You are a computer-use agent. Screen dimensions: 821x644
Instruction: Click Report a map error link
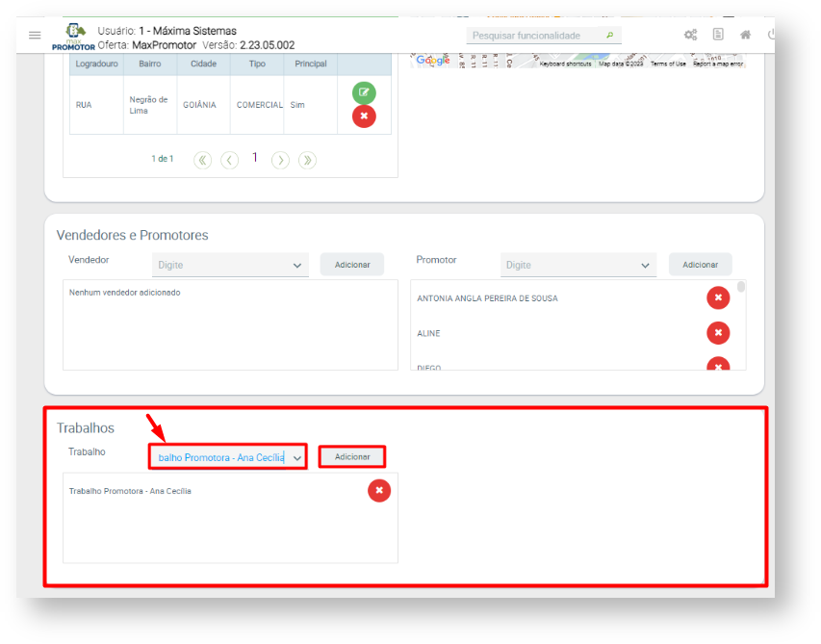pyautogui.click(x=718, y=64)
